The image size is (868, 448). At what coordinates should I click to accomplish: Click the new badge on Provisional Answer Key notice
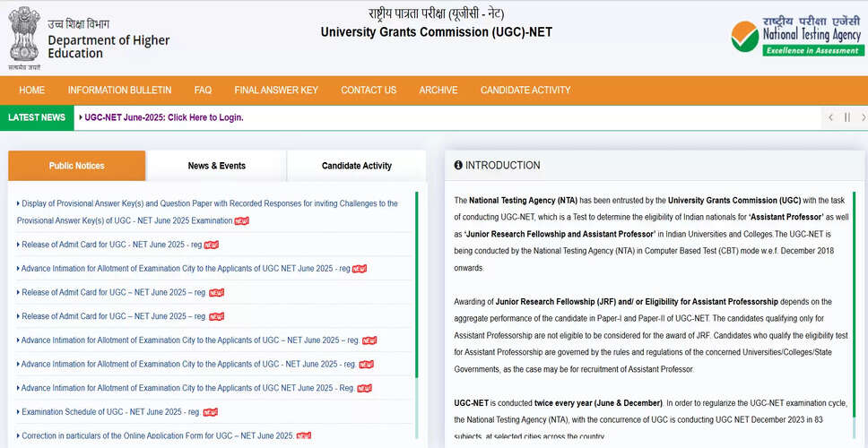[242, 221]
